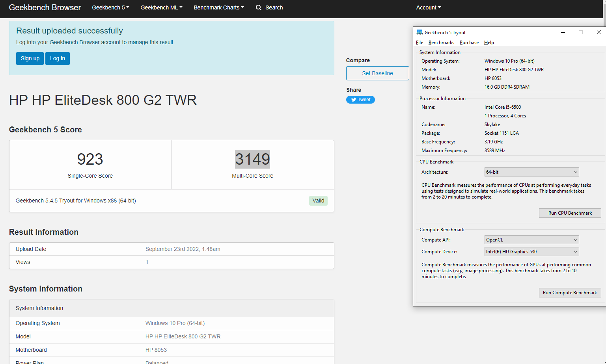Click the Run Compute Benchmark button
This screenshot has height=364, width=606.
click(x=570, y=293)
